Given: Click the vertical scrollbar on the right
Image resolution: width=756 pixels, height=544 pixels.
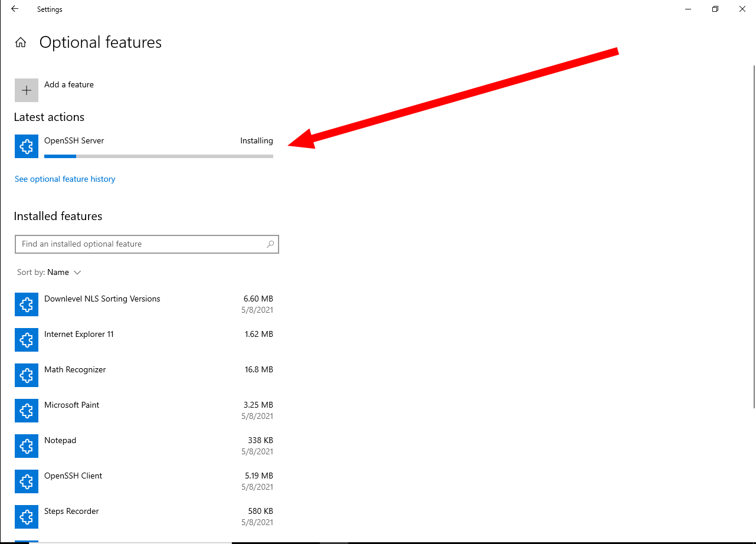Looking at the screenshot, I should pos(754,236).
